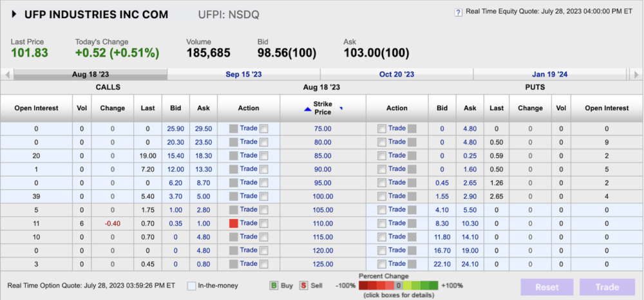The width and height of the screenshot is (644, 300).
Task: Click the put percent-change box at strike 105.00
Action: (x=412, y=210)
